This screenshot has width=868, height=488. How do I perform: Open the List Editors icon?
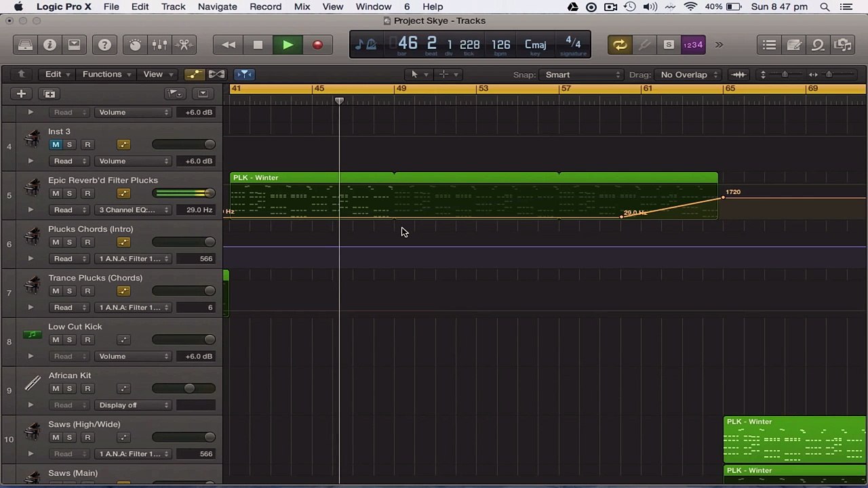point(769,45)
